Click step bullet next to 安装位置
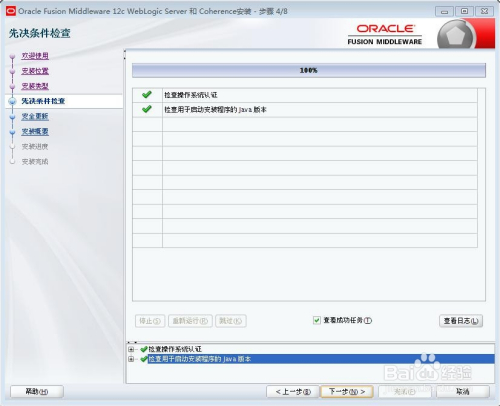This screenshot has width=500, height=406. click(x=13, y=71)
